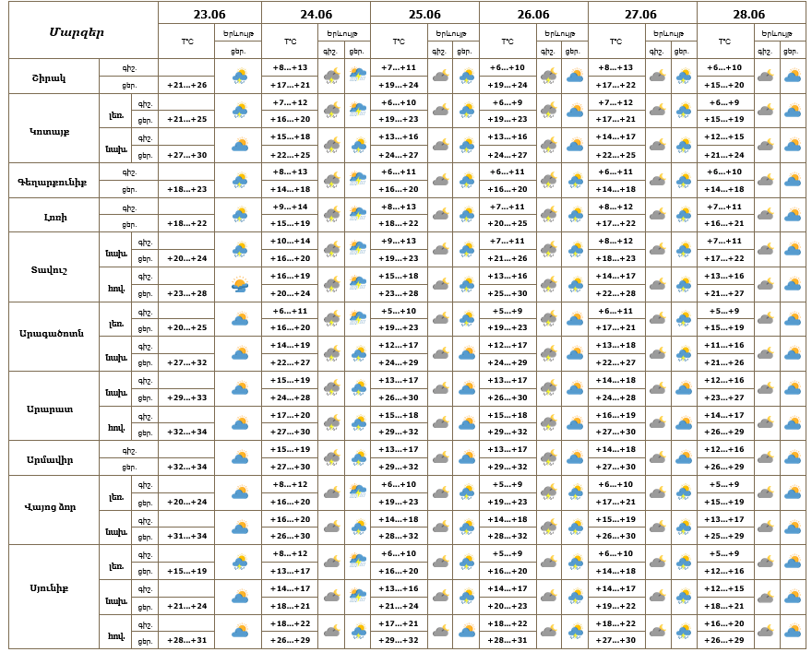Click the Արմավիր weather icon for 23.06
Screen dimensions: 812x652
[x=239, y=458]
